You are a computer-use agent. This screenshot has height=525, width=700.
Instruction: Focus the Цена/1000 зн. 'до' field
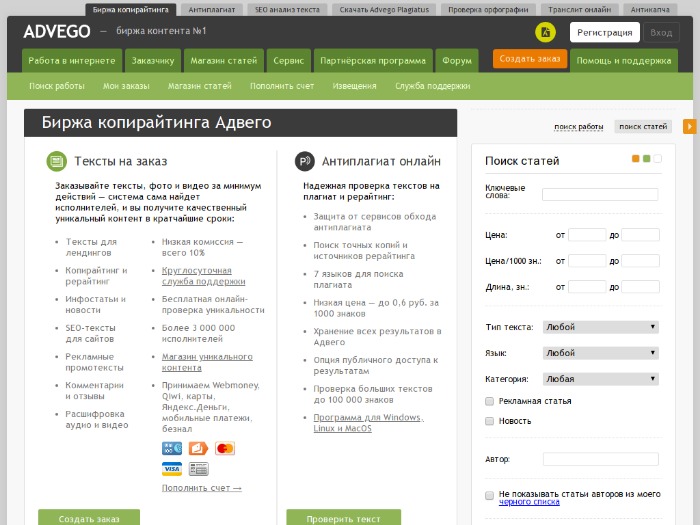click(x=640, y=261)
